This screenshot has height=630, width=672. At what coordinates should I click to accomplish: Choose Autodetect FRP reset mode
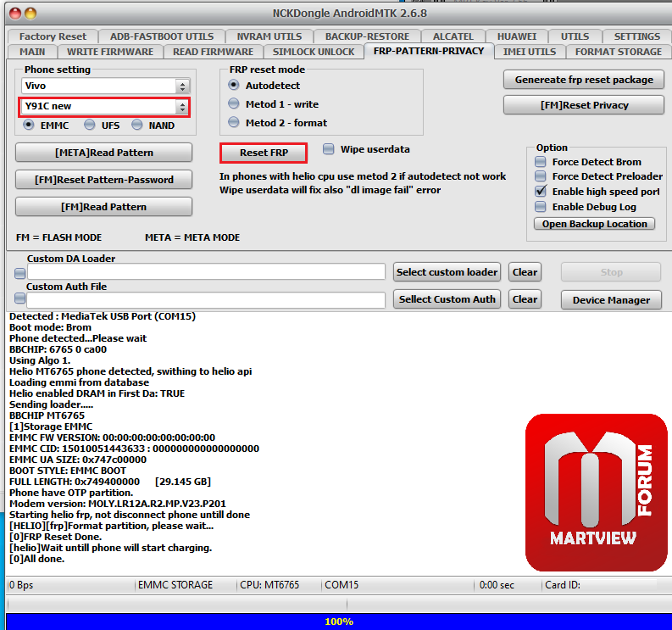click(234, 85)
